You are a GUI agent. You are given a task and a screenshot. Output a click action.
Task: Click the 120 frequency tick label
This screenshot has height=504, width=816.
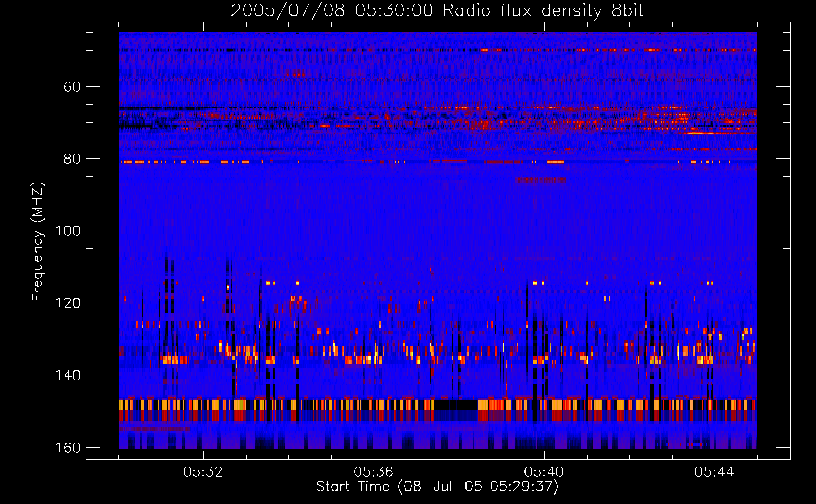click(68, 303)
